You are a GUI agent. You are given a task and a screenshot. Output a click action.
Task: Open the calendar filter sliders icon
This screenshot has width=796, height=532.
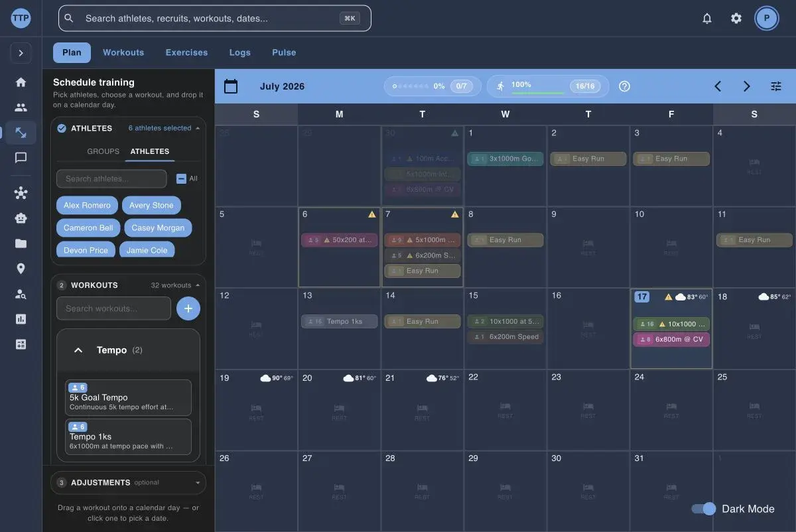click(776, 86)
